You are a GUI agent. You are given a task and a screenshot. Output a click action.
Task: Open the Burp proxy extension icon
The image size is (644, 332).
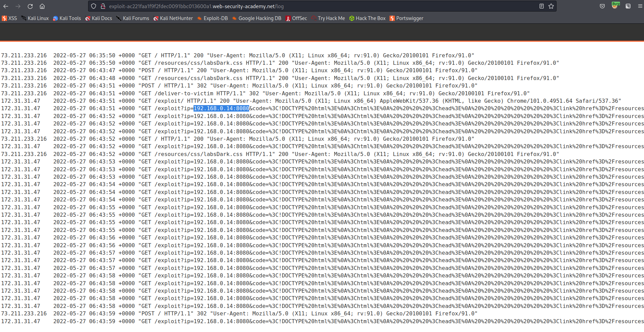(x=615, y=5)
